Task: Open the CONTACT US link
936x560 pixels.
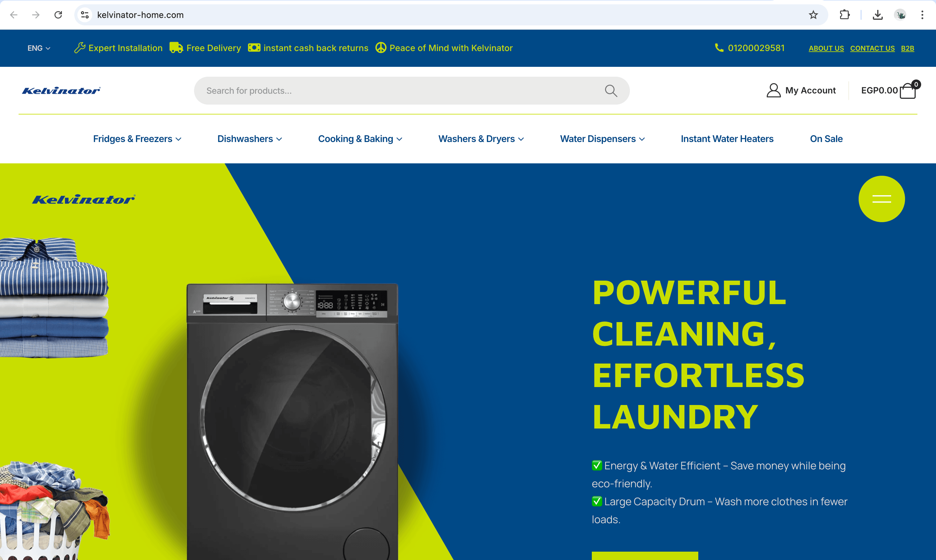Action: click(x=872, y=48)
